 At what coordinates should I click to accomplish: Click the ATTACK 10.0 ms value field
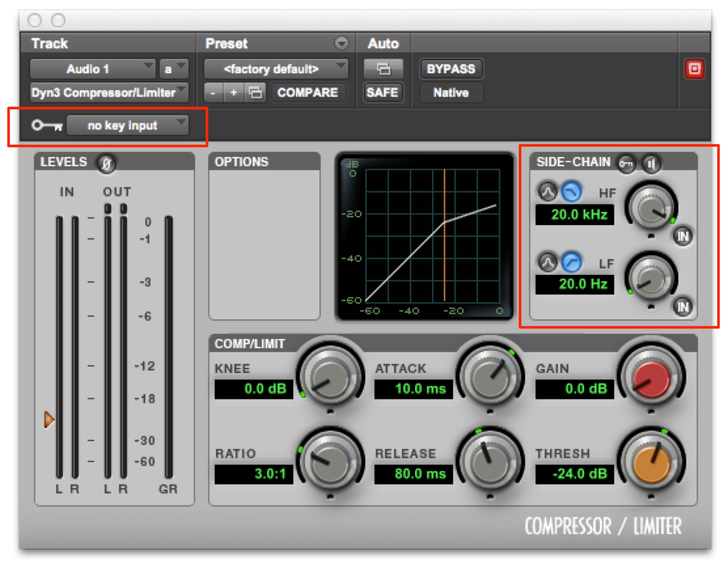[413, 389]
